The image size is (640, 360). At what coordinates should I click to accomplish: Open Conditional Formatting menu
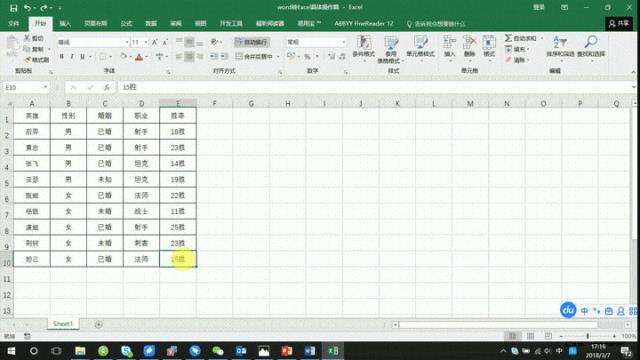363,48
